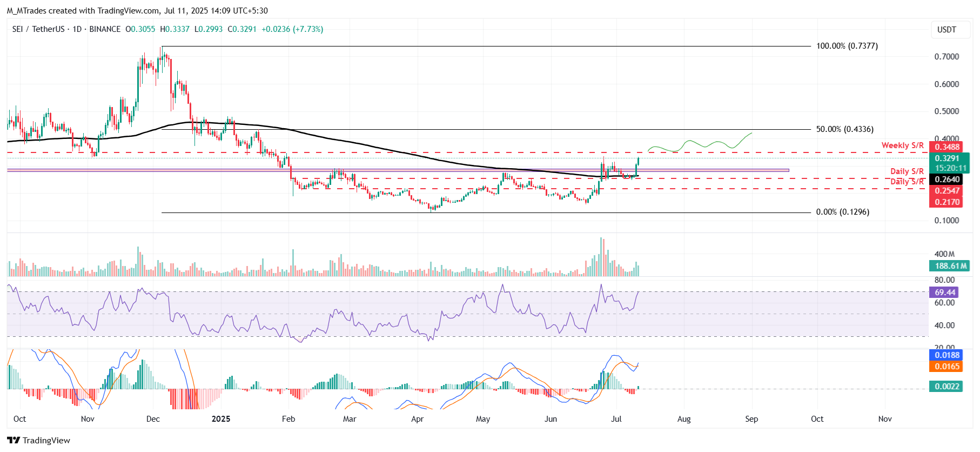
Task: Select the Jul marker on time axis
Action: pos(616,419)
